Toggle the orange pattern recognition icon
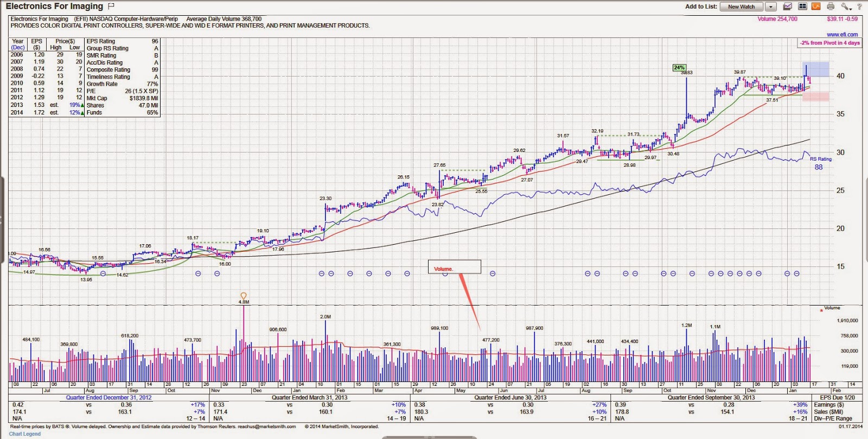Screen dimensions: 868x439 [x=816, y=7]
